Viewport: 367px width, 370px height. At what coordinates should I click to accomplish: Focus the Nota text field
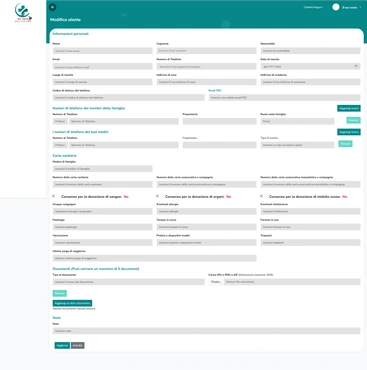206,331
